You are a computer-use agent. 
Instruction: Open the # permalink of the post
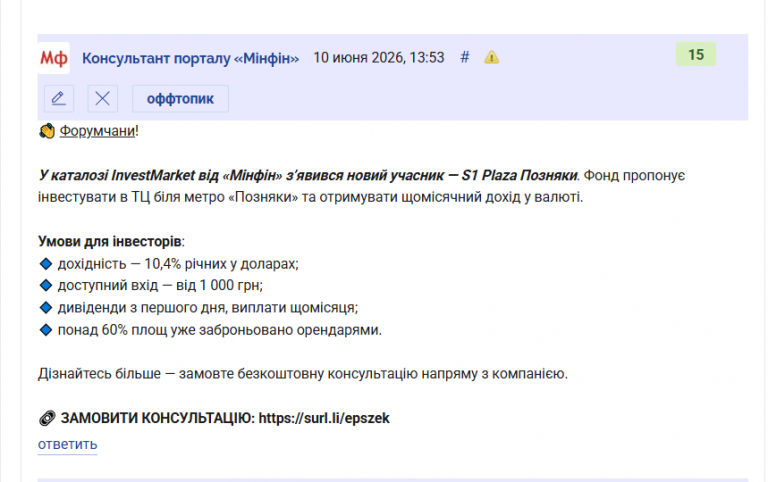click(465, 58)
